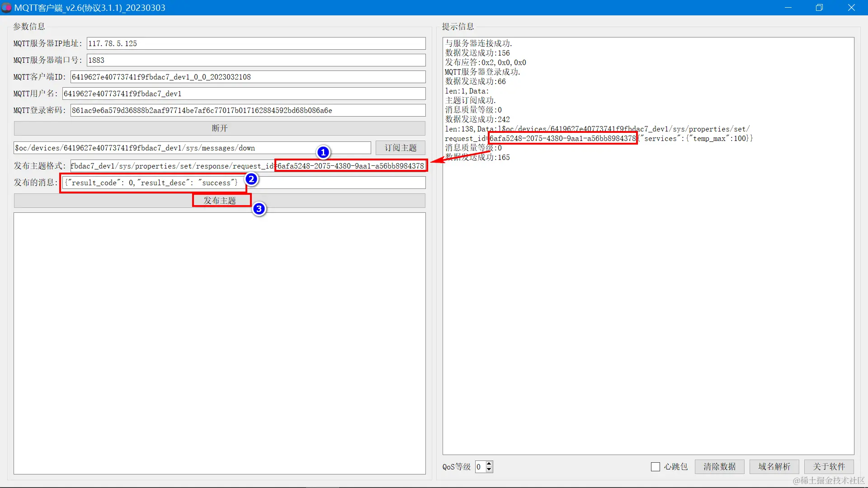Decrease QoS level with down arrow
The image size is (868, 488).
489,470
